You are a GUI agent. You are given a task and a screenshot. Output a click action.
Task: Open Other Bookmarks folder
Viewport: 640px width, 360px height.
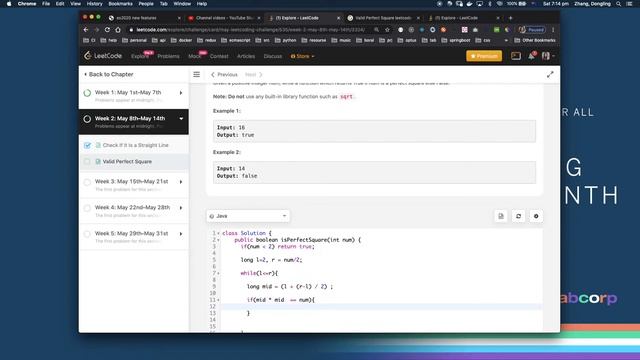(535, 40)
